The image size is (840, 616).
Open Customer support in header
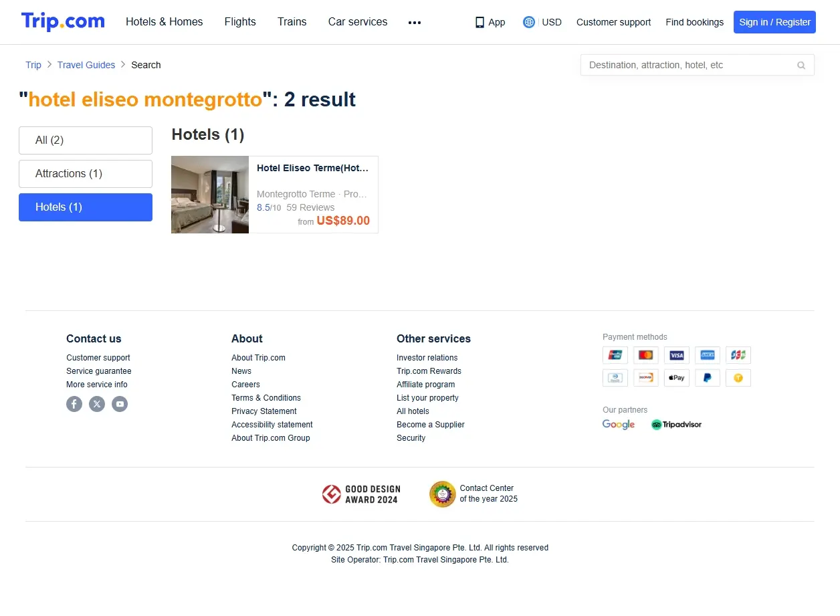coord(613,22)
